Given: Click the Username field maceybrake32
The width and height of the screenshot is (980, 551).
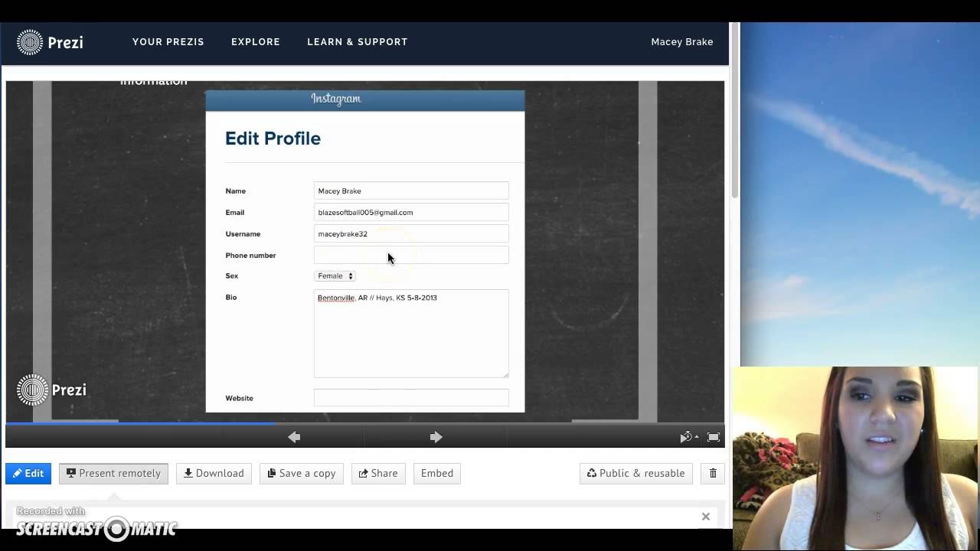Looking at the screenshot, I should click(x=411, y=233).
